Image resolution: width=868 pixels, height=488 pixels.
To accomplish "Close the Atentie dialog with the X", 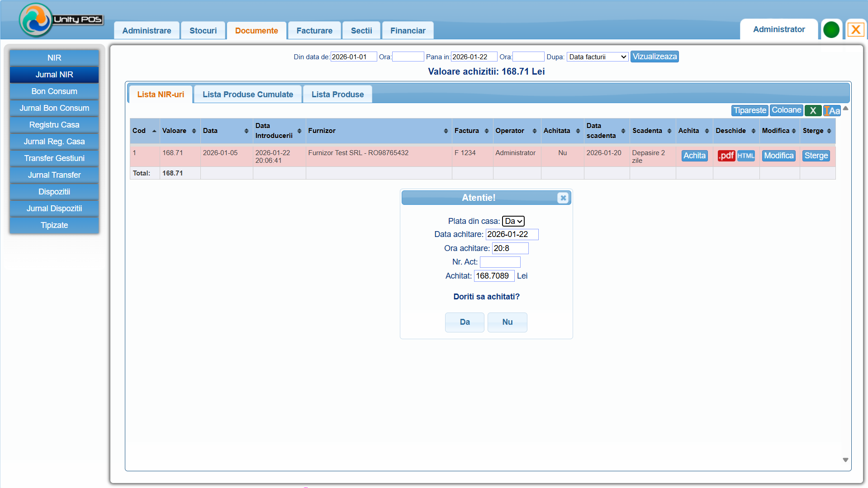I will pos(563,198).
